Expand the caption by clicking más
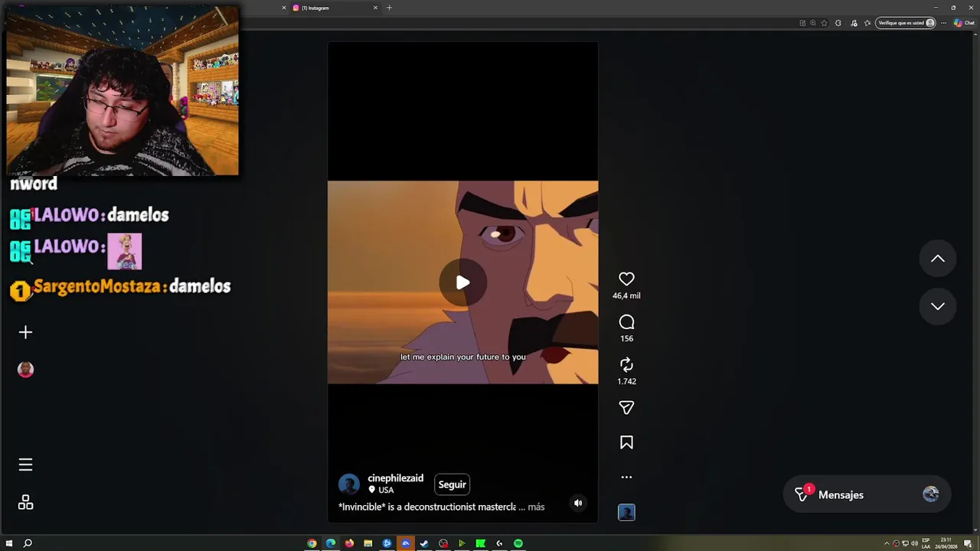This screenshot has width=980, height=551. click(536, 507)
